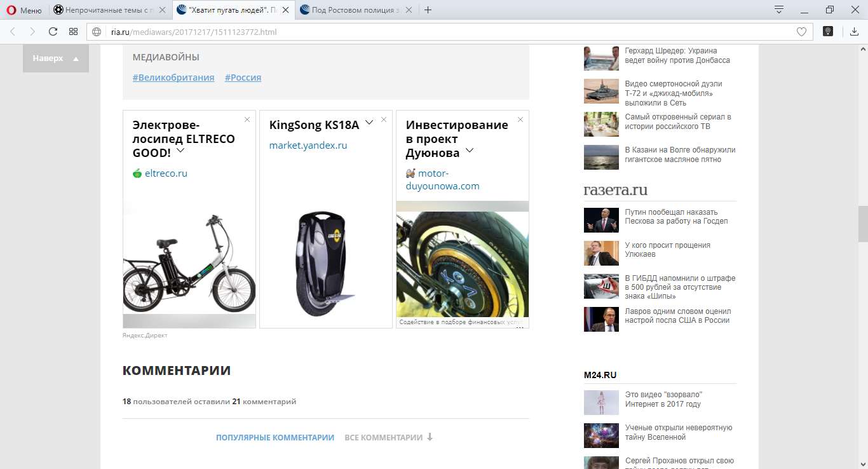Close the KingSong KS18A ad

[384, 119]
